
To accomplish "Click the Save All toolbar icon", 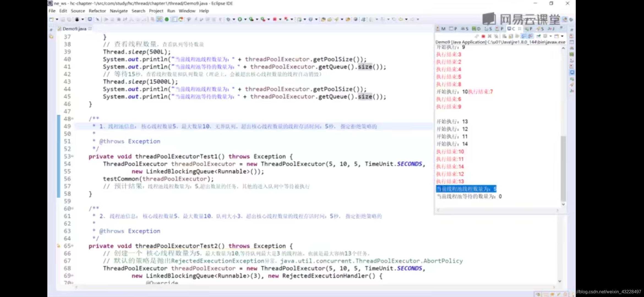I will pos(69,19).
